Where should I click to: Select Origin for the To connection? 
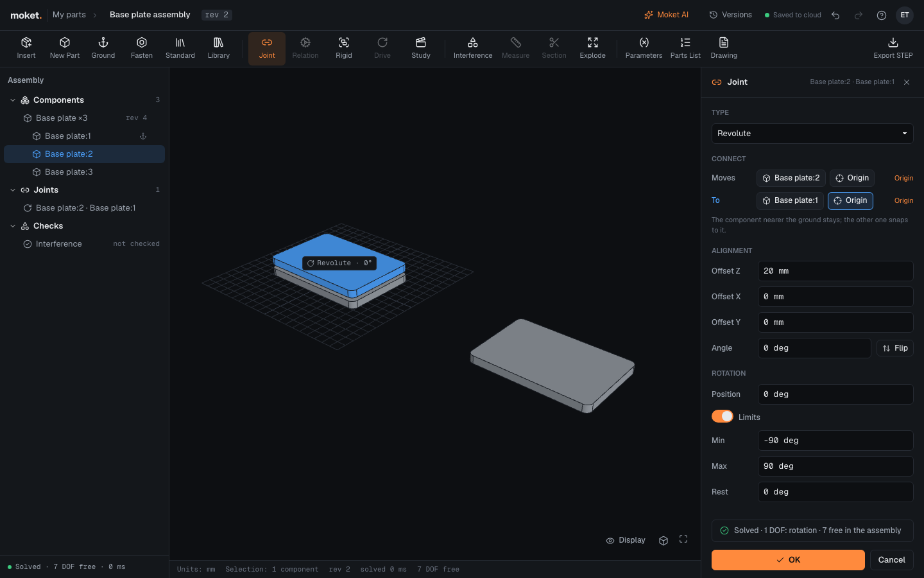[850, 200]
